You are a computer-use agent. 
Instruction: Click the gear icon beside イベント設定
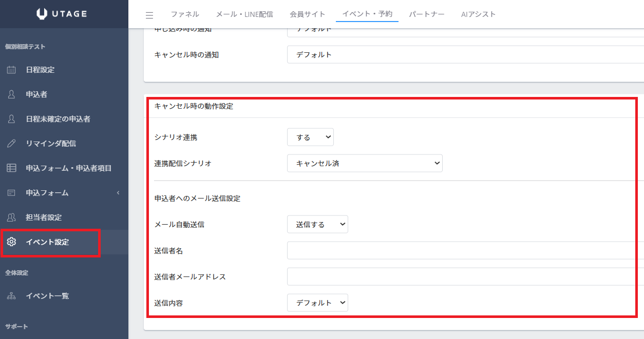point(11,242)
